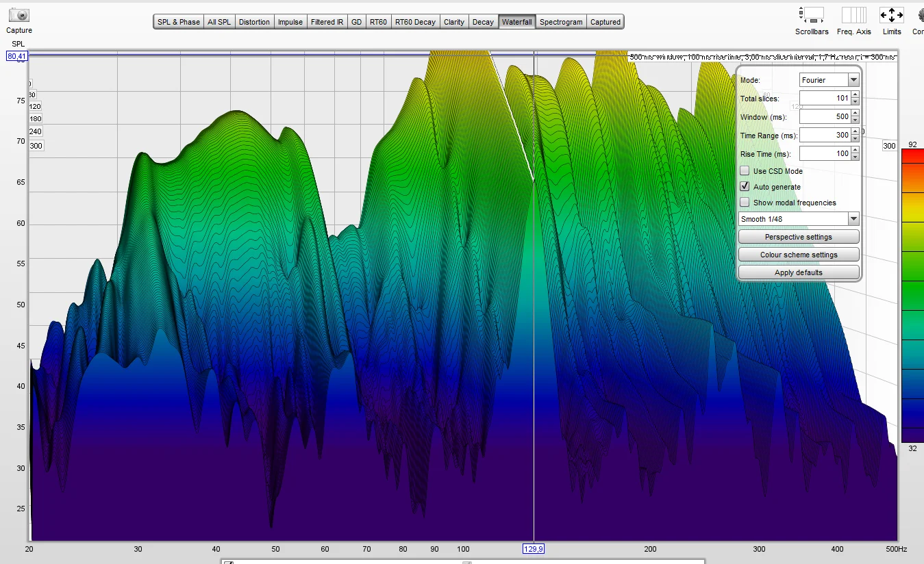
Task: Open the Filtered IR tab
Action: 327,22
